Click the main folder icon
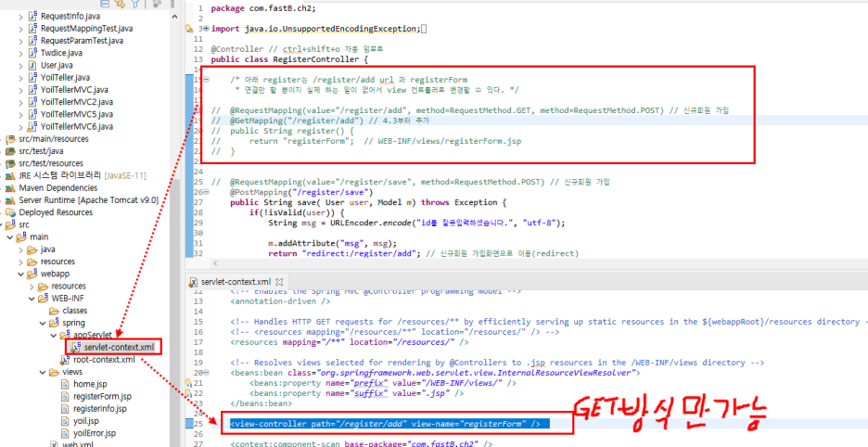Viewport: 868px width, 447px height. coord(21,236)
